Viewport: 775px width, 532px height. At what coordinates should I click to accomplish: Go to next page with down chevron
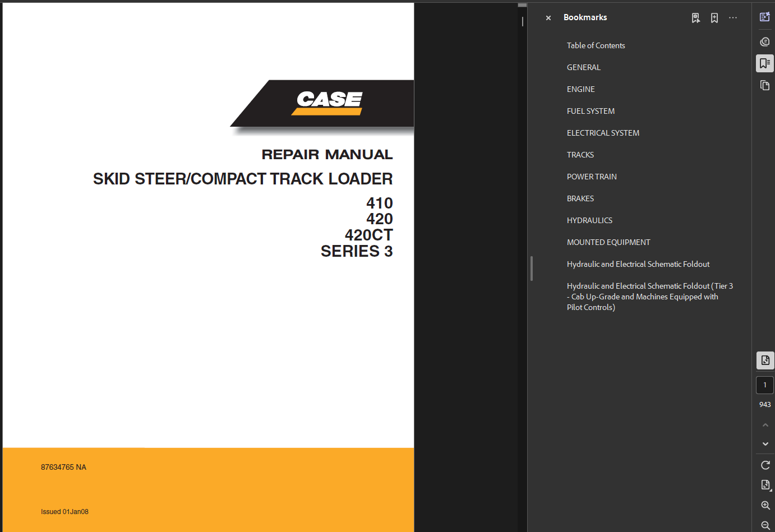pyautogui.click(x=765, y=444)
